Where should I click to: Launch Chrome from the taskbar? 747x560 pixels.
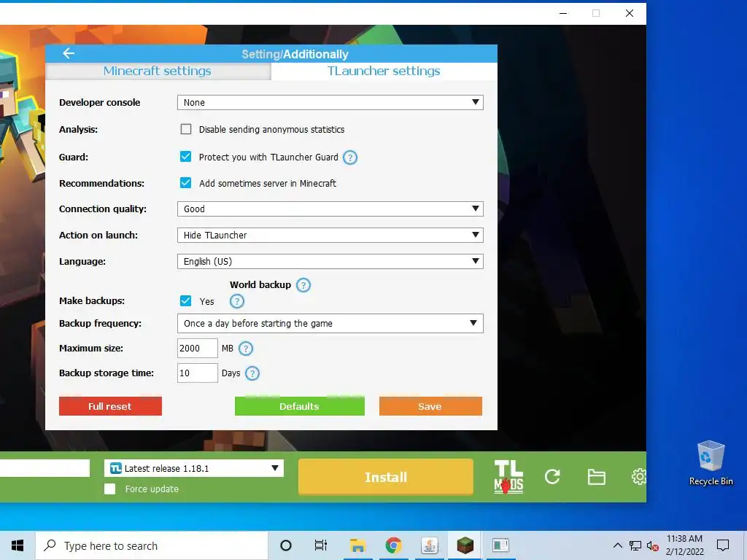click(393, 545)
